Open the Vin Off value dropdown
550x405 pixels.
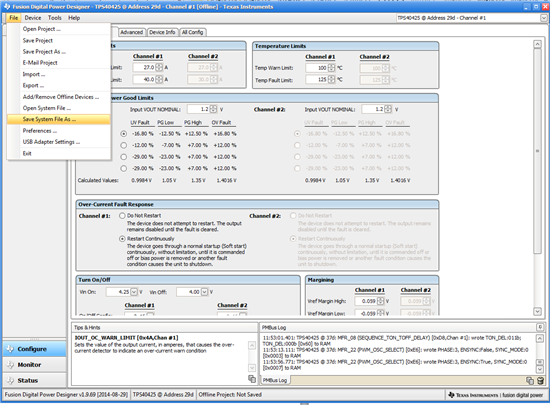coord(204,292)
